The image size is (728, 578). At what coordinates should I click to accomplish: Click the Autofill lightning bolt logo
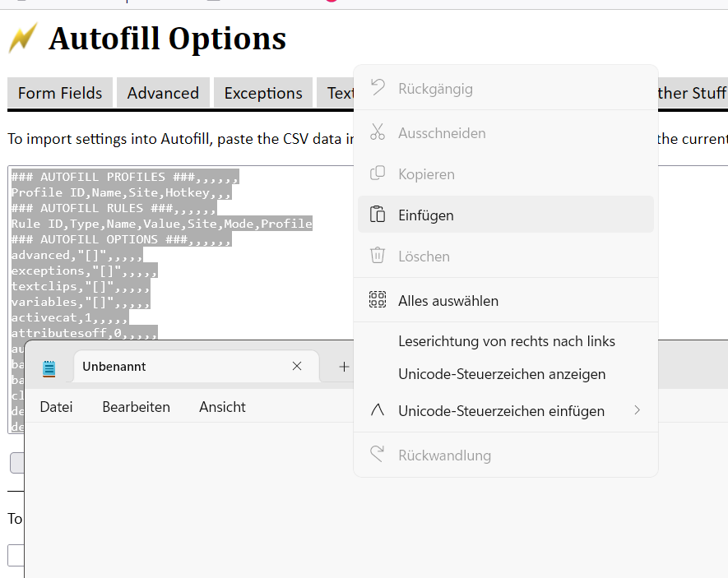coord(23,38)
